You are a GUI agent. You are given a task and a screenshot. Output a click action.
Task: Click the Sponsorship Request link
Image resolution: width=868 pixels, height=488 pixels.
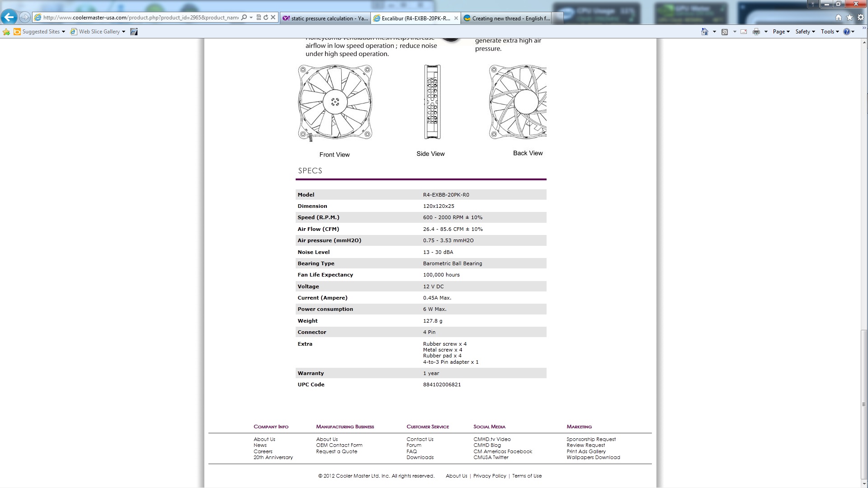[591, 439]
